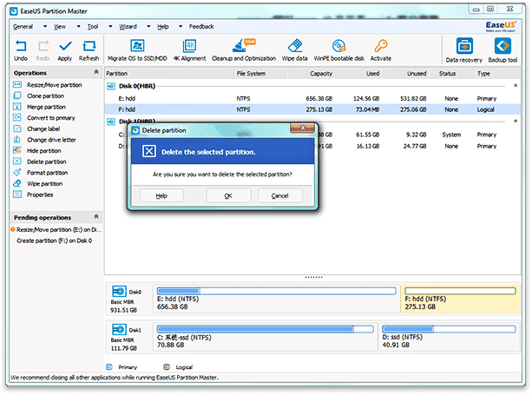Collapse the Pending operations panel

pos(96,217)
